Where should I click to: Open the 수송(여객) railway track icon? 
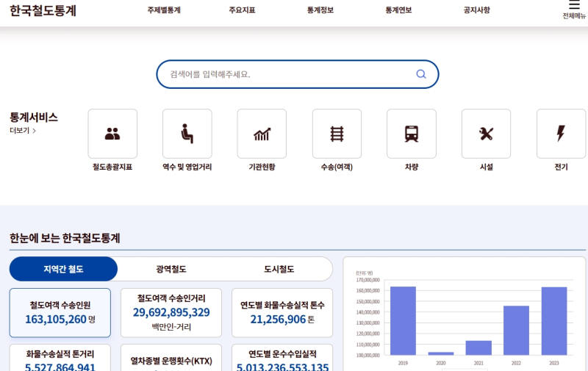coord(337,134)
